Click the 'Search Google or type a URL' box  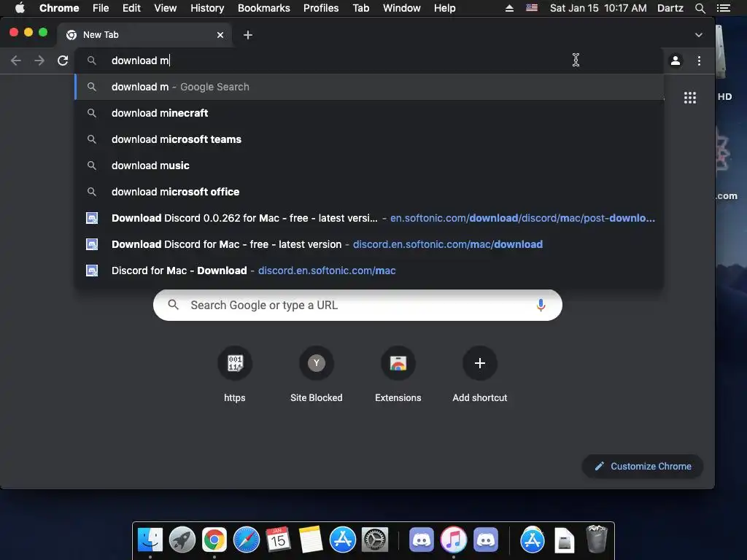pos(357,305)
